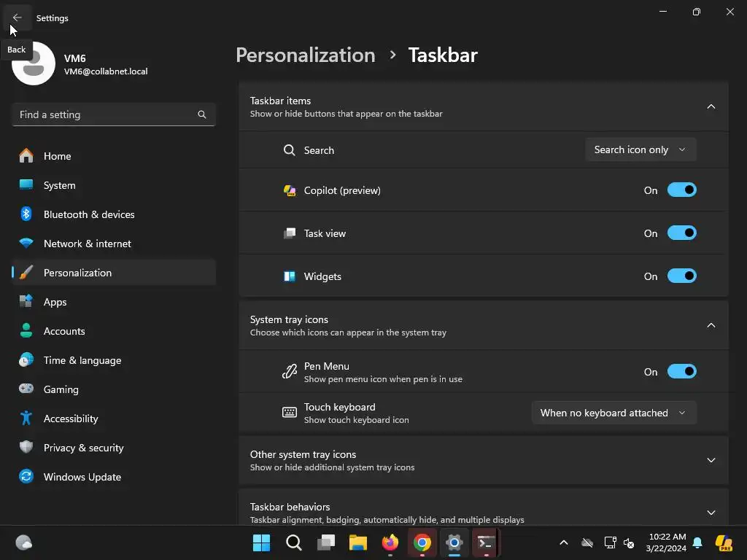
Task: Click the cloud sync tray icon
Action: pos(587,542)
